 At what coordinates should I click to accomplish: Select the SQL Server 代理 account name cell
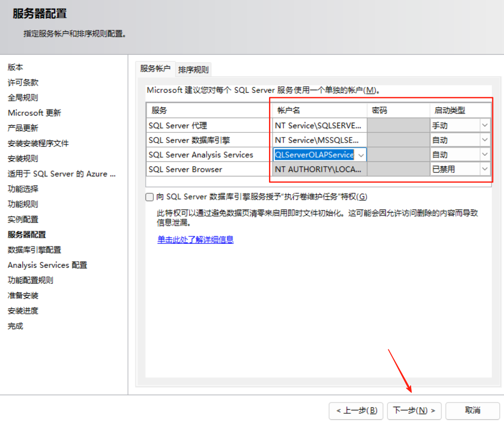click(319, 125)
